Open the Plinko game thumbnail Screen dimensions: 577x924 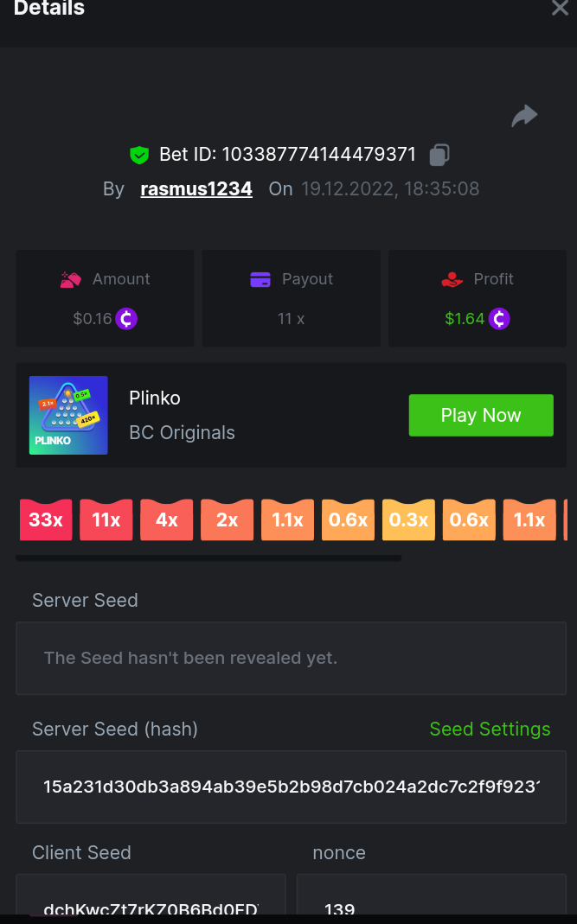(x=68, y=415)
